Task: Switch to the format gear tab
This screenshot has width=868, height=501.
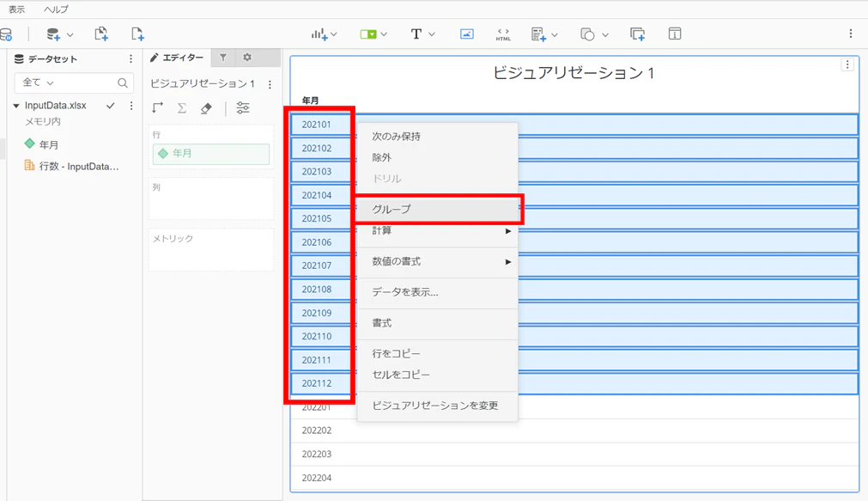Action: pyautogui.click(x=247, y=58)
